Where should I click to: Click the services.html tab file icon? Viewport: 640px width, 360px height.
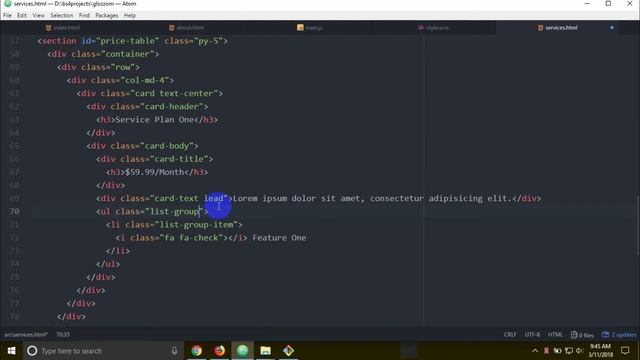tap(540, 28)
